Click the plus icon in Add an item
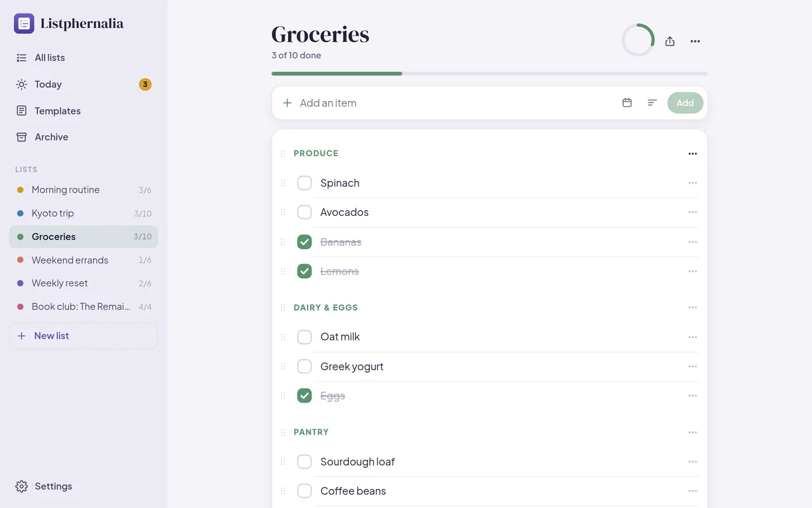 pyautogui.click(x=287, y=103)
